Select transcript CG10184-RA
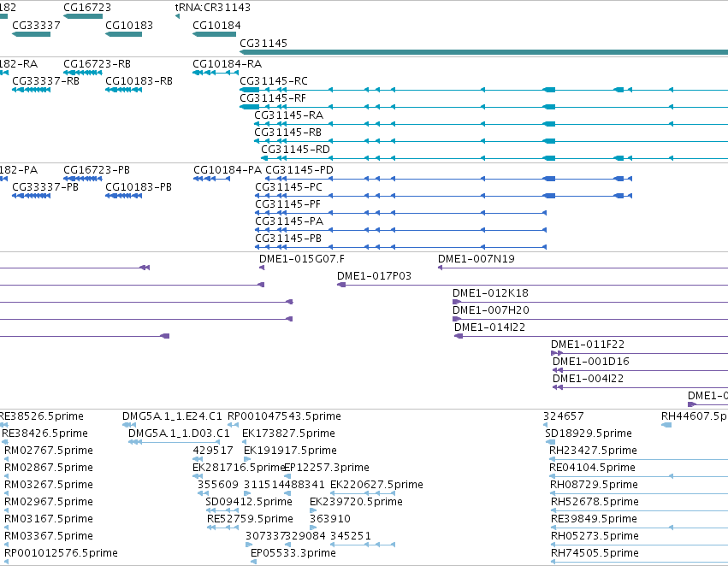Image resolution: width=728 pixels, height=566 pixels. tap(227, 63)
